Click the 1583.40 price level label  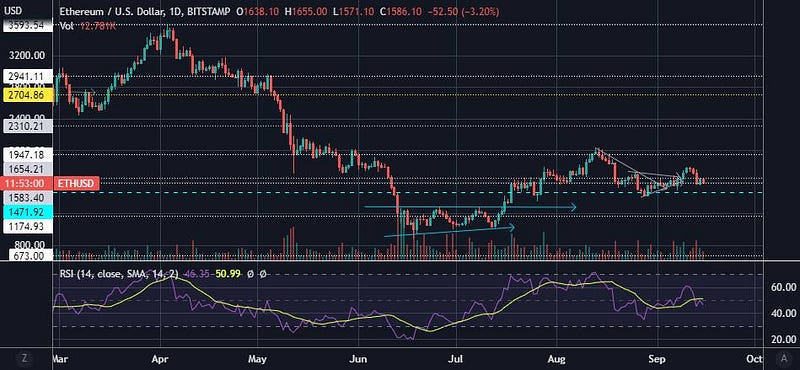[28, 197]
